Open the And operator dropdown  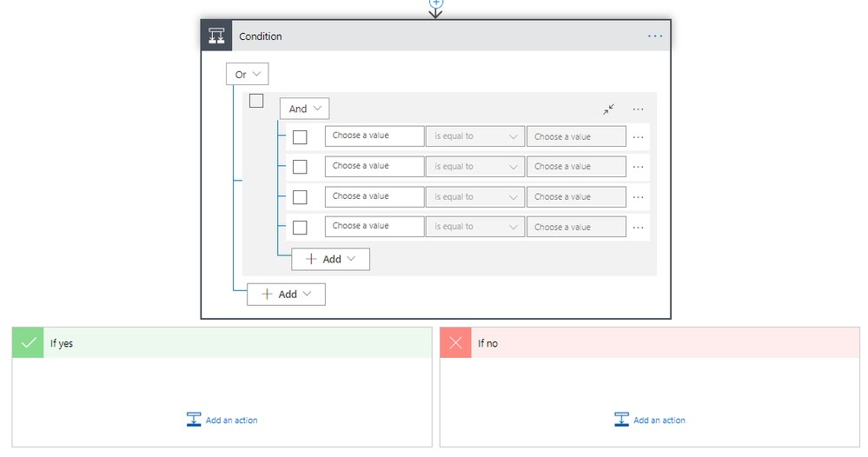[x=304, y=109]
